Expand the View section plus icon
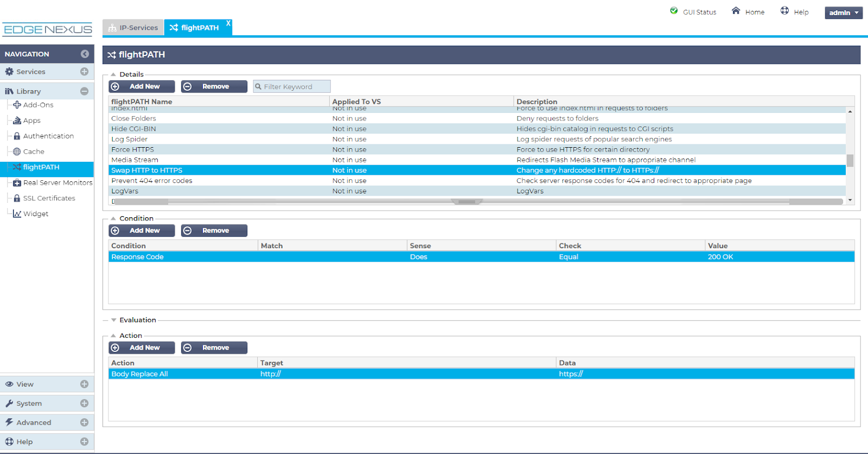868x454 pixels. pyautogui.click(x=84, y=384)
